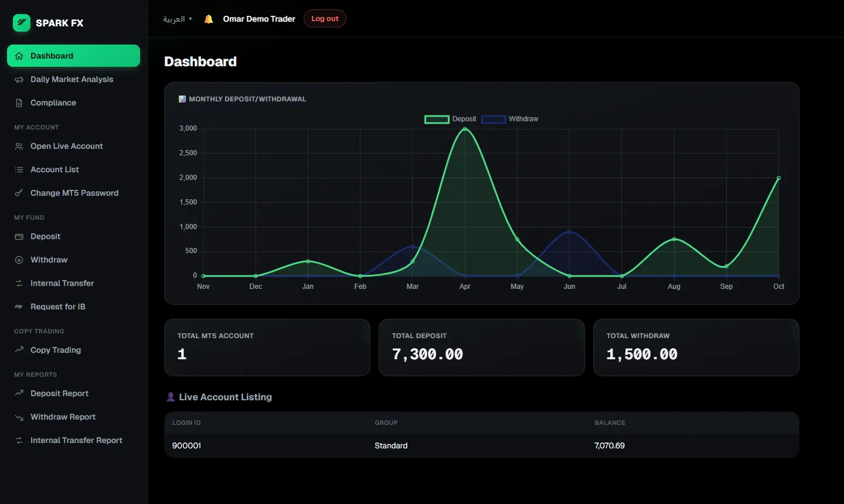Click the Deposit Report trend-up icon
Viewport: 844px width, 504px height.
(x=19, y=394)
